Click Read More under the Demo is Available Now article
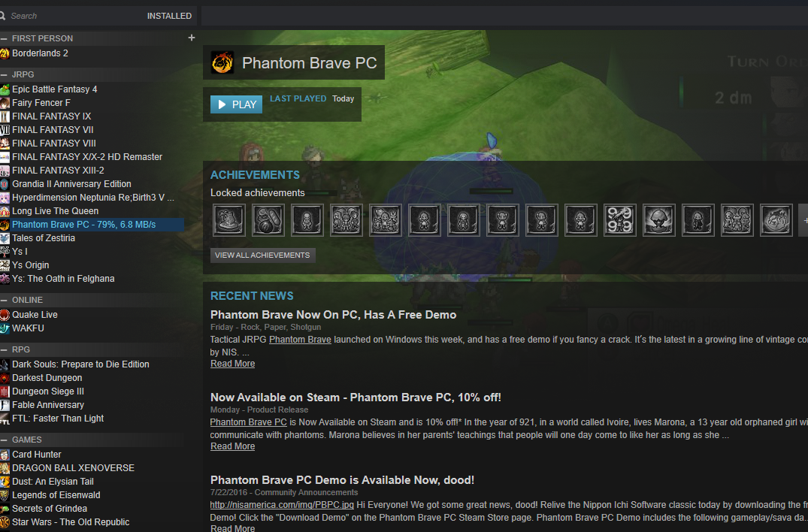The image size is (808, 532). 232,528
